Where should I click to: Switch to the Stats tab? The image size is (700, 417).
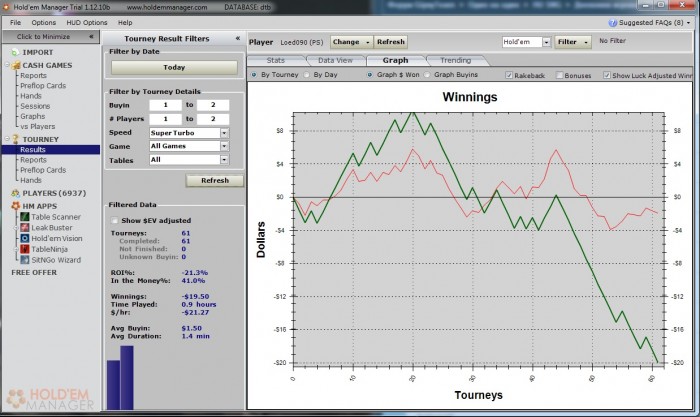point(276,60)
